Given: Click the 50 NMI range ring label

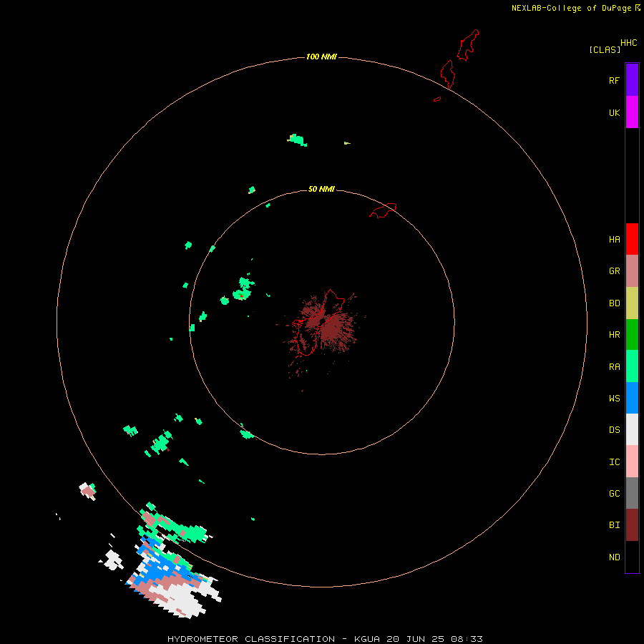Looking at the screenshot, I should tap(321, 189).
